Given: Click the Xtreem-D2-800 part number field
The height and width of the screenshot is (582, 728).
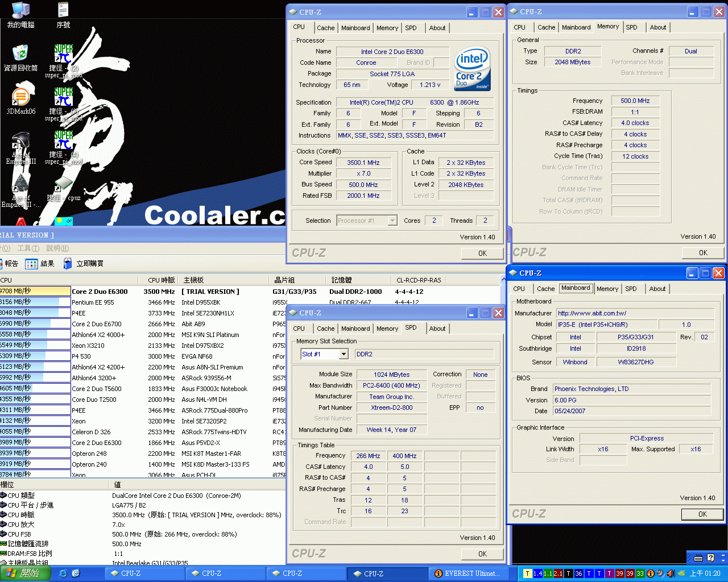Looking at the screenshot, I should click(391, 408).
